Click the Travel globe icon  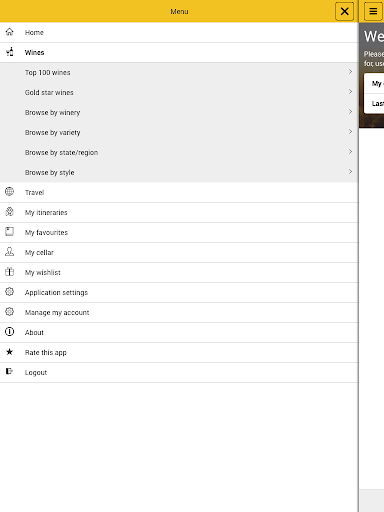9,192
